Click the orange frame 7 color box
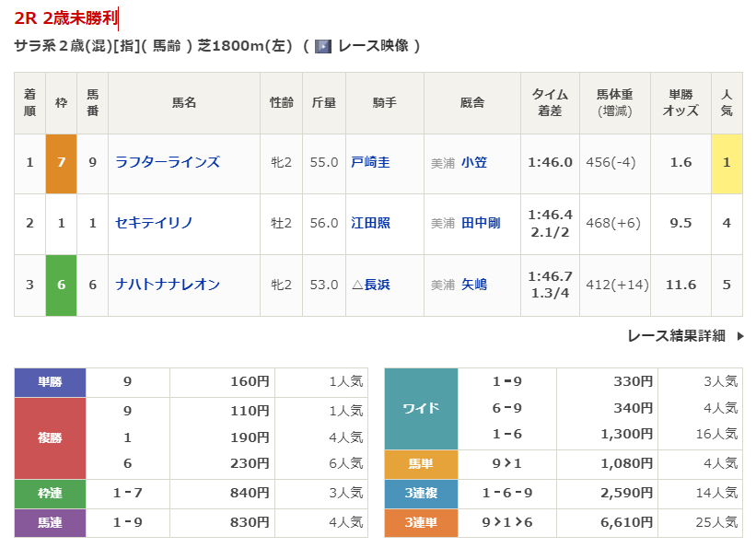756x548 pixels. (61, 162)
